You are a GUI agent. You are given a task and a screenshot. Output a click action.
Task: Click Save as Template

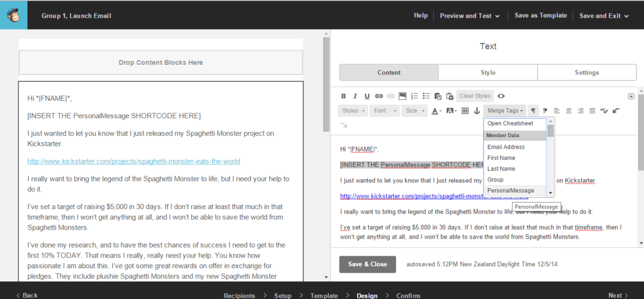pyautogui.click(x=540, y=16)
